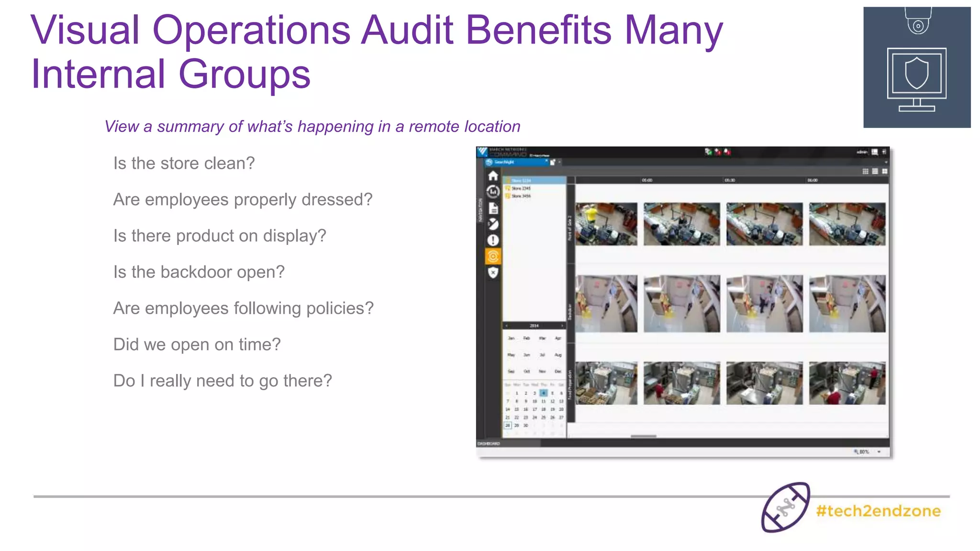Click the 06:00 timeline marker
Viewport: 980px width, 551px height.
point(813,180)
